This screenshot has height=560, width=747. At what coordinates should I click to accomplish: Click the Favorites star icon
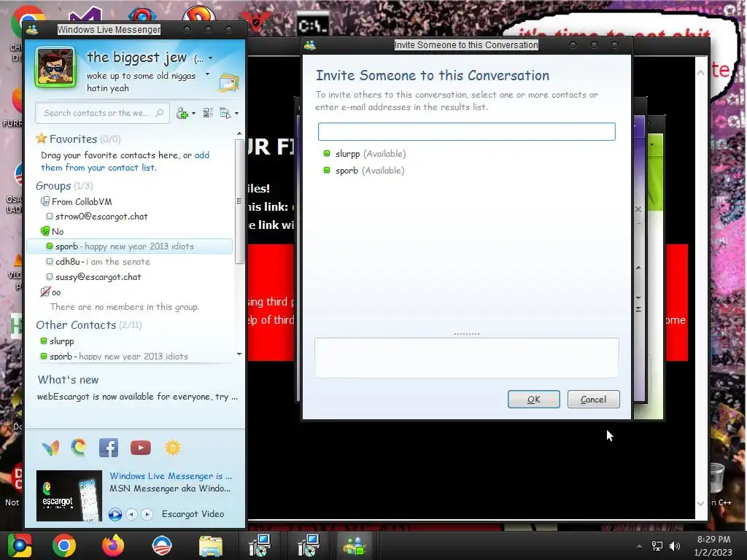[42, 139]
